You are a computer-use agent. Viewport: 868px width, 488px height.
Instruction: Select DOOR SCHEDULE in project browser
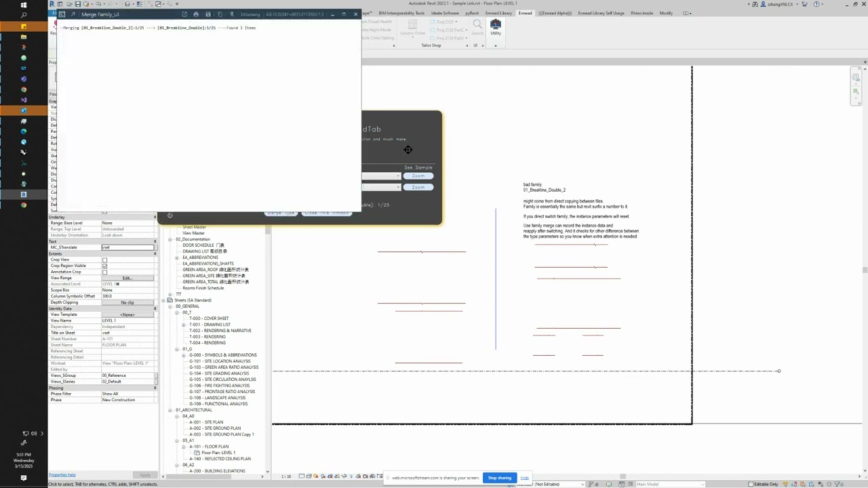[203, 245]
